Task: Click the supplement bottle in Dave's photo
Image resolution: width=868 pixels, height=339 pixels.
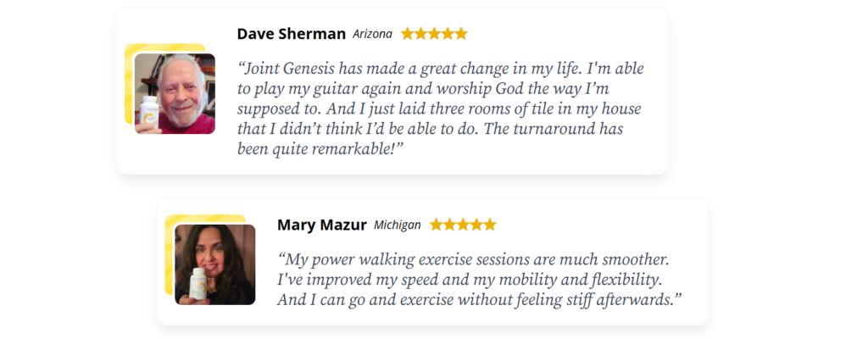Action: pyautogui.click(x=150, y=112)
